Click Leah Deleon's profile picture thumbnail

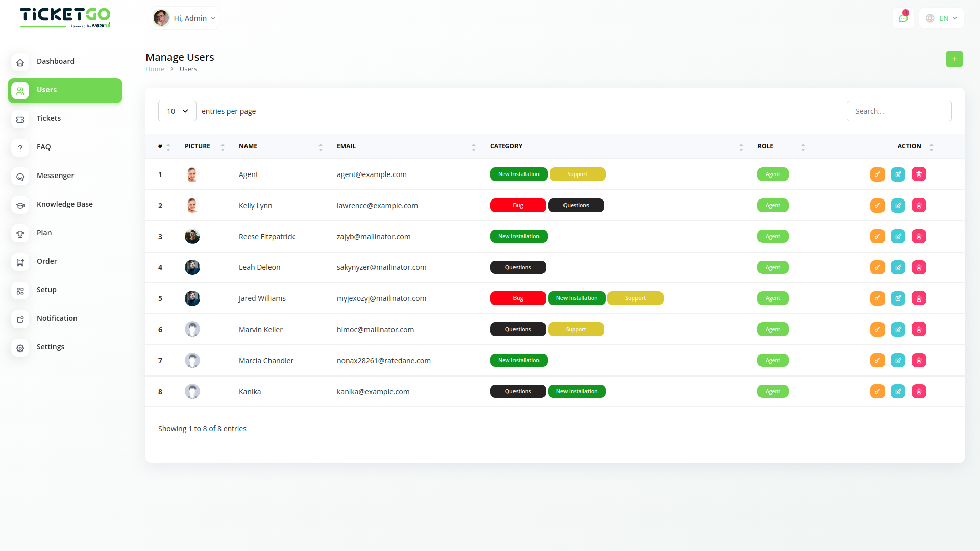click(192, 267)
